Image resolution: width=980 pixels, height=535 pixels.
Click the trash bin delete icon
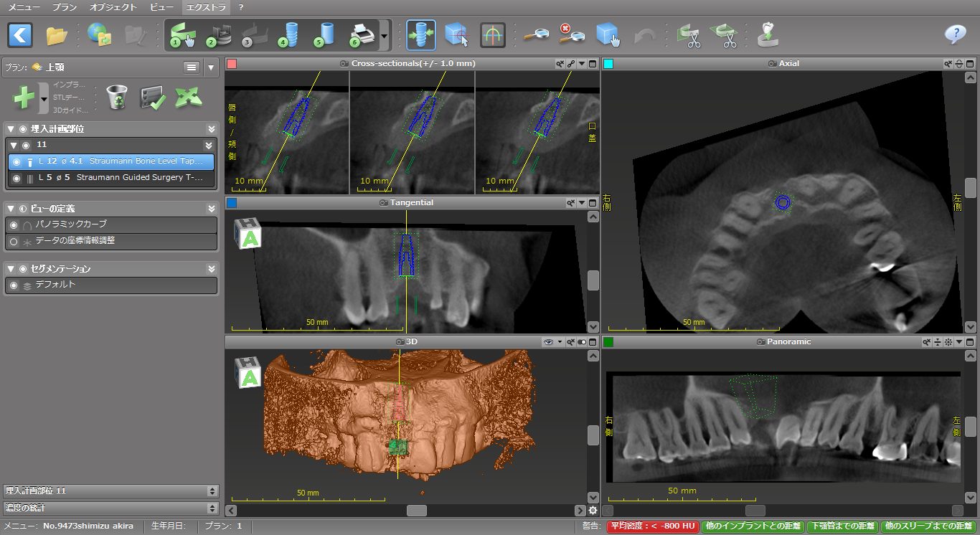click(x=116, y=97)
